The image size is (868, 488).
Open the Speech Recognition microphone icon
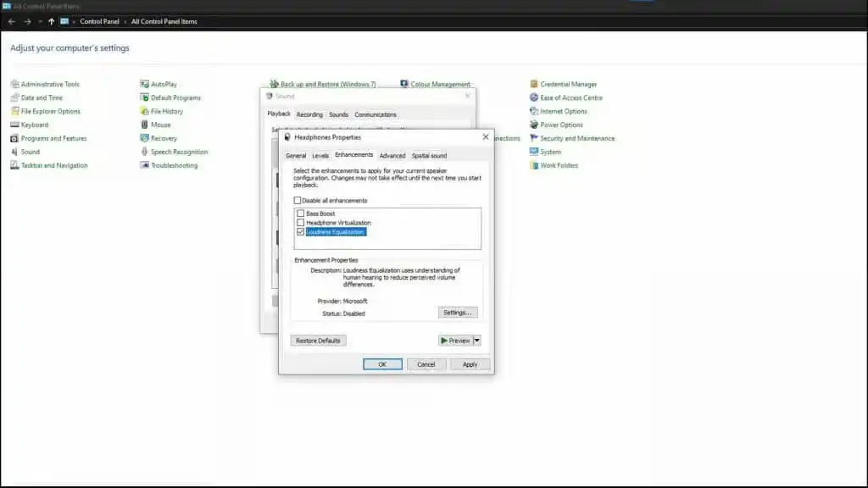click(x=144, y=152)
